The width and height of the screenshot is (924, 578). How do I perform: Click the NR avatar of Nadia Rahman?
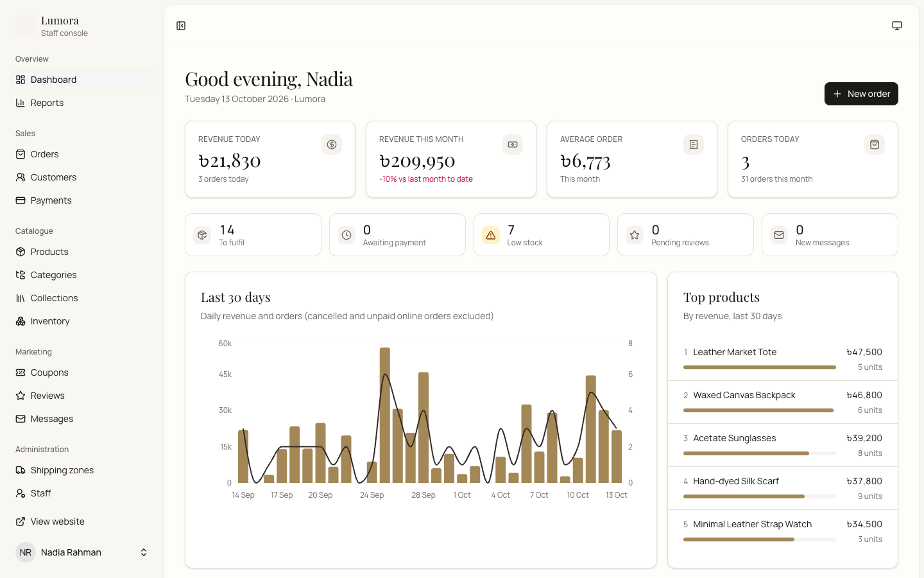tap(26, 552)
